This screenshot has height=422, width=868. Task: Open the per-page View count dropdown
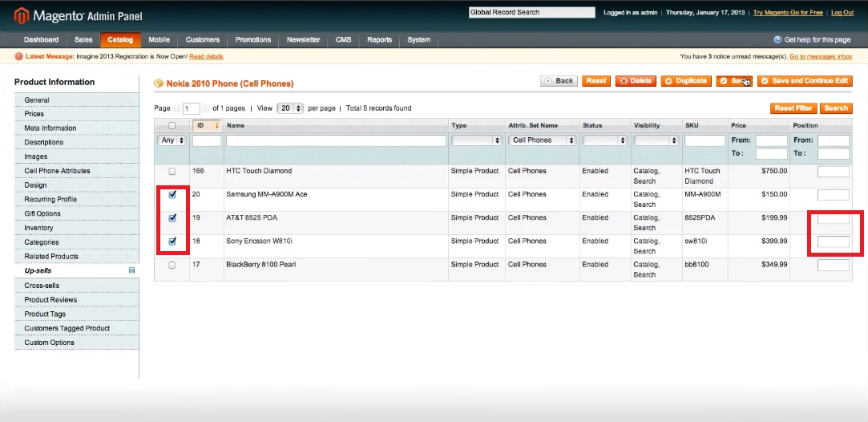[291, 108]
